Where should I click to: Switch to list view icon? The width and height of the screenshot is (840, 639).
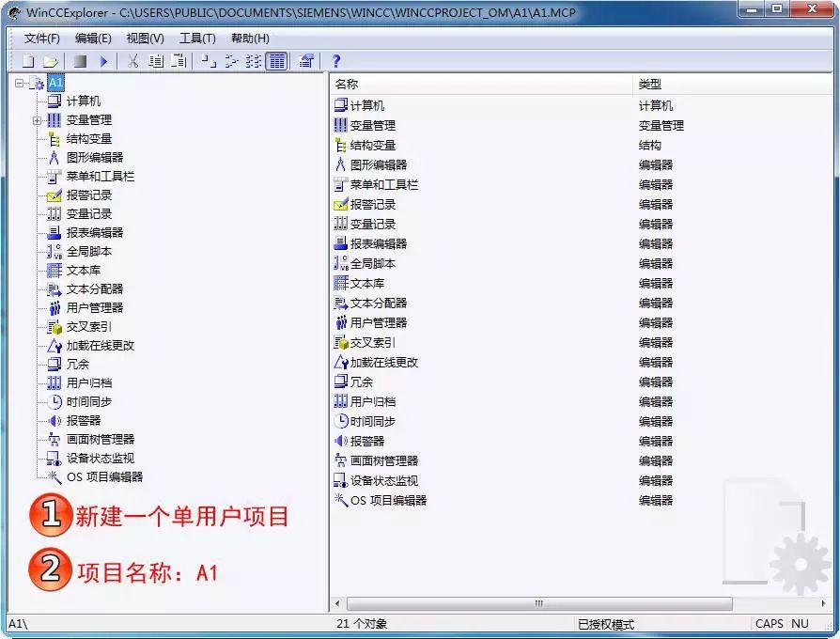(254, 61)
